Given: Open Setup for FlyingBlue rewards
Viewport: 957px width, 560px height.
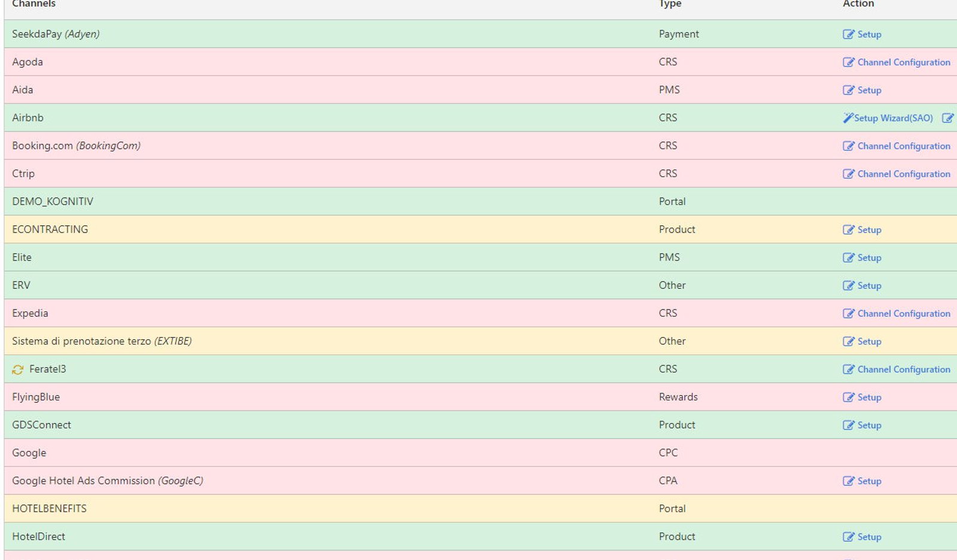Looking at the screenshot, I should (x=869, y=397).
